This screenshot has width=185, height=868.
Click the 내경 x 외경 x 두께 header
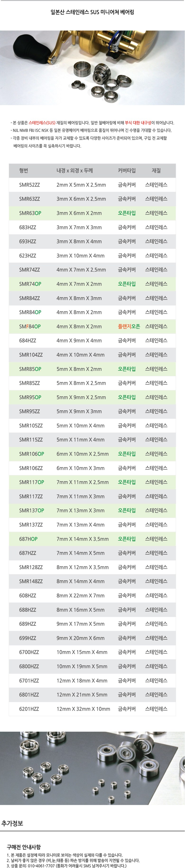(74, 170)
